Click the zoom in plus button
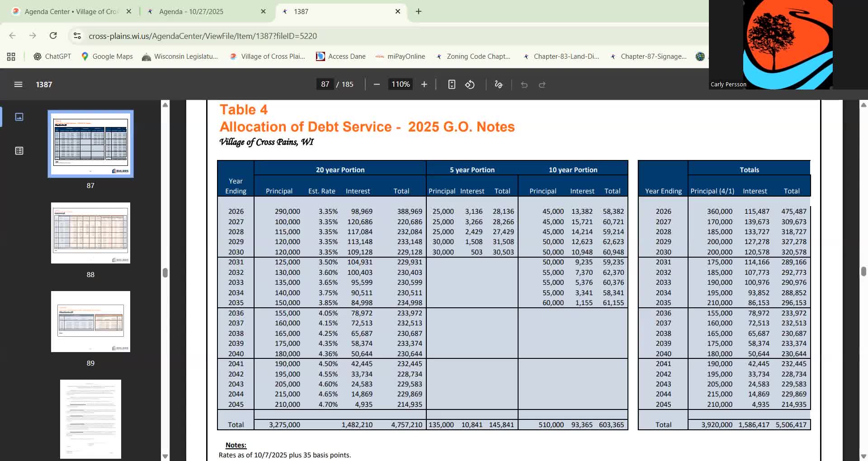 (x=424, y=85)
